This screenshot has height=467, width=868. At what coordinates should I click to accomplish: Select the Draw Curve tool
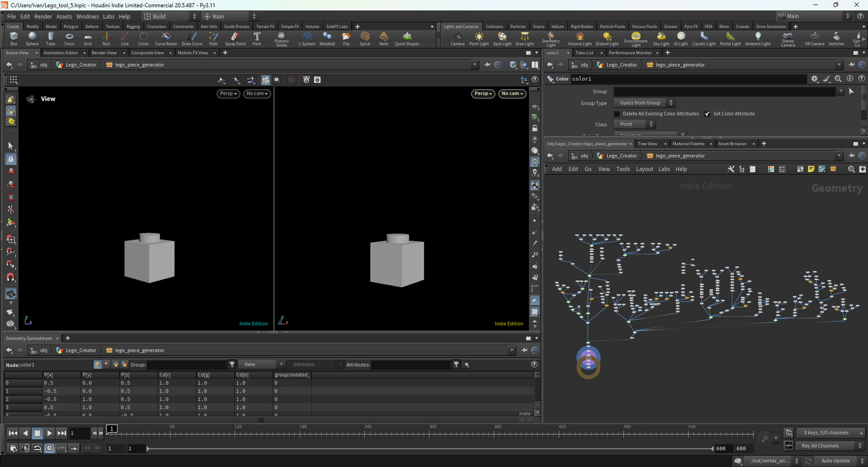(x=192, y=39)
